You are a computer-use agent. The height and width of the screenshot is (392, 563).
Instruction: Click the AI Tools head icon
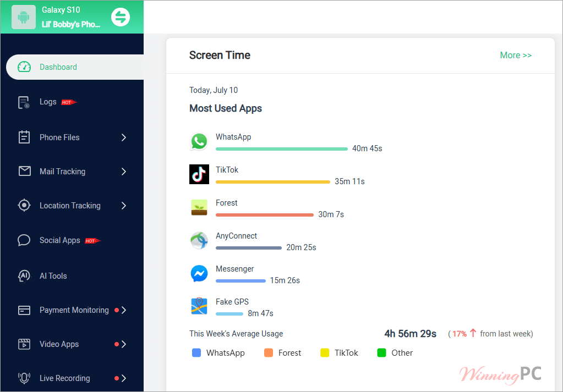pyautogui.click(x=24, y=276)
